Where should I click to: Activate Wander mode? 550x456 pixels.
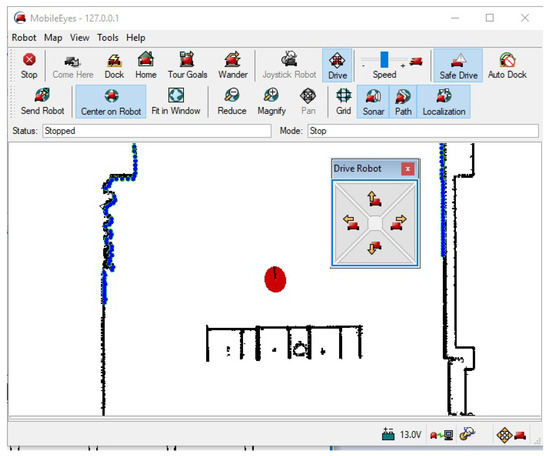233,65
